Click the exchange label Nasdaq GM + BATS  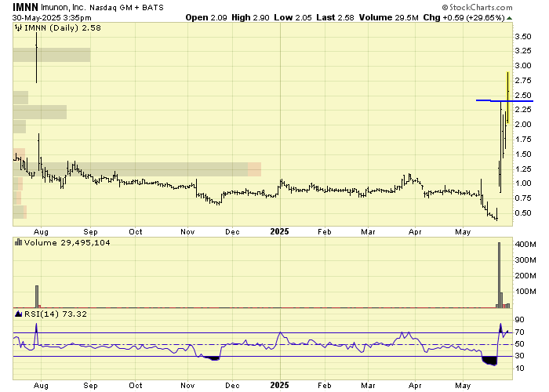[x=126, y=7]
